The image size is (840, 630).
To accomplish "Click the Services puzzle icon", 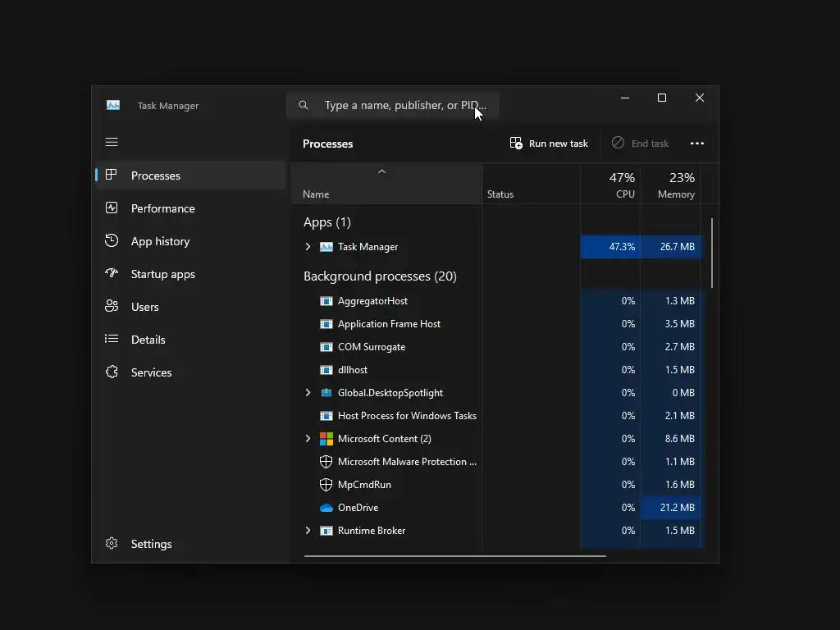I will (x=112, y=372).
